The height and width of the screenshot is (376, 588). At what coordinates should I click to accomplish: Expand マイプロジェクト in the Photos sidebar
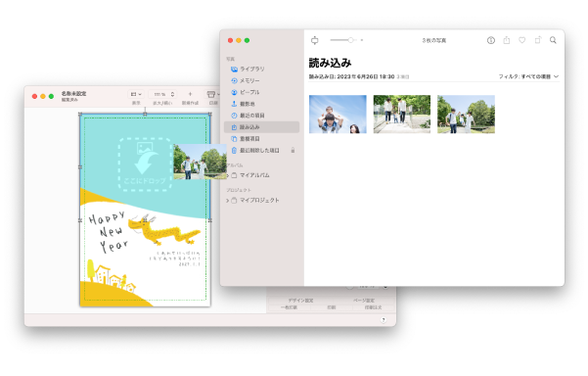(x=227, y=201)
